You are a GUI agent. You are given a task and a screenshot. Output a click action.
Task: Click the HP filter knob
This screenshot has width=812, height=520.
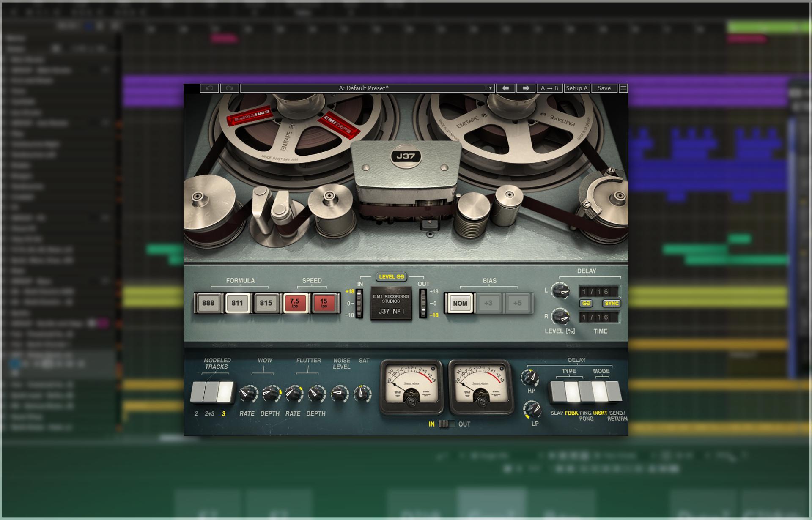530,378
